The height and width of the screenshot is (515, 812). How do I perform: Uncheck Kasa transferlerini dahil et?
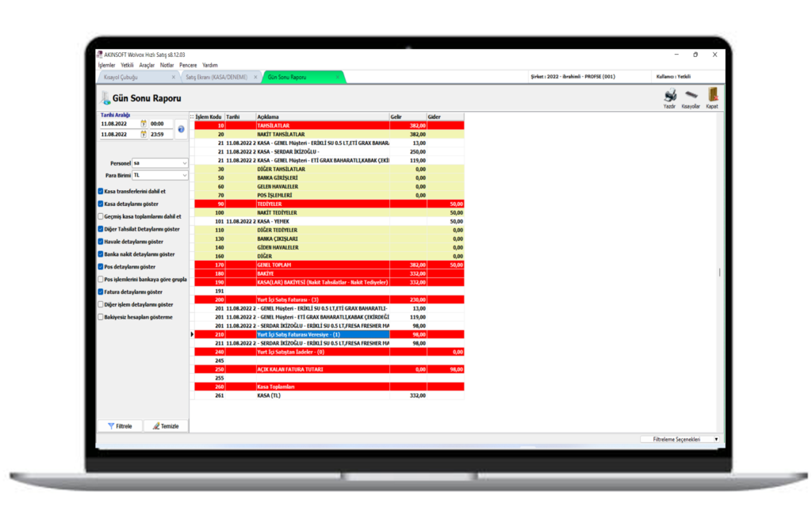[101, 191]
